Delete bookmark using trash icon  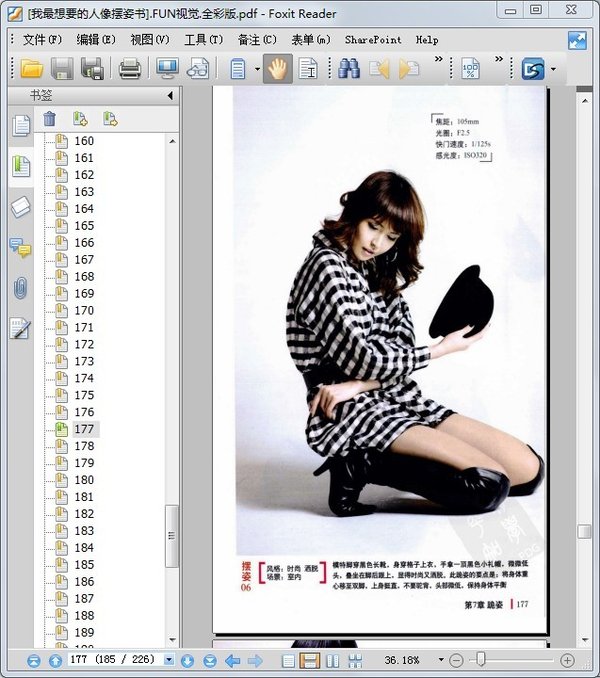pos(50,119)
